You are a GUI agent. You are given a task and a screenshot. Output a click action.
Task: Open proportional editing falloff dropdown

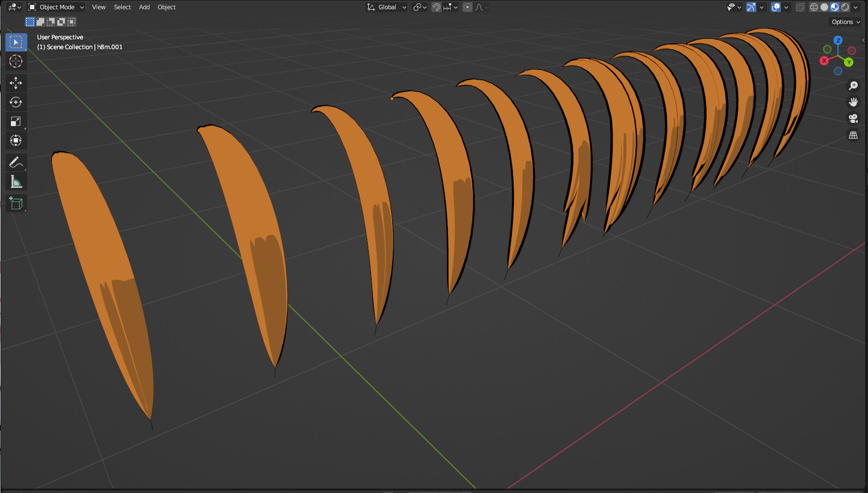click(482, 7)
